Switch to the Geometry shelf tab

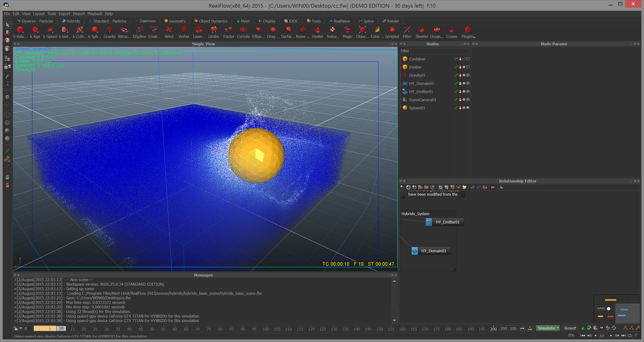[x=175, y=21]
